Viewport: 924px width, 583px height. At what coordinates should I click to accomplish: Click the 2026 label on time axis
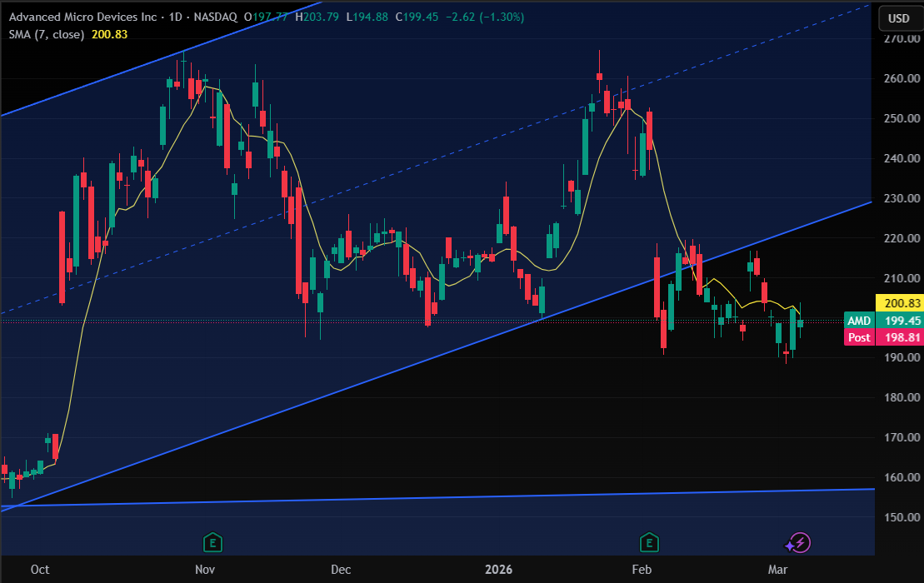[x=498, y=570]
